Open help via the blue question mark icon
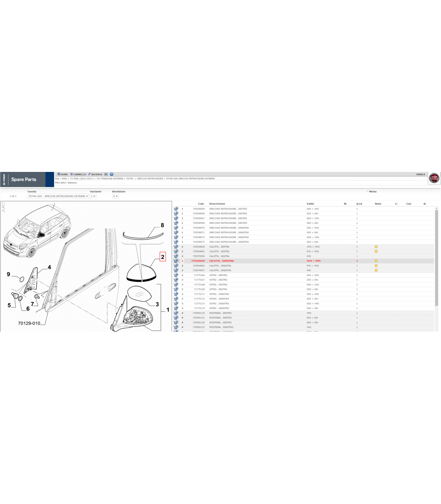 (111, 174)
